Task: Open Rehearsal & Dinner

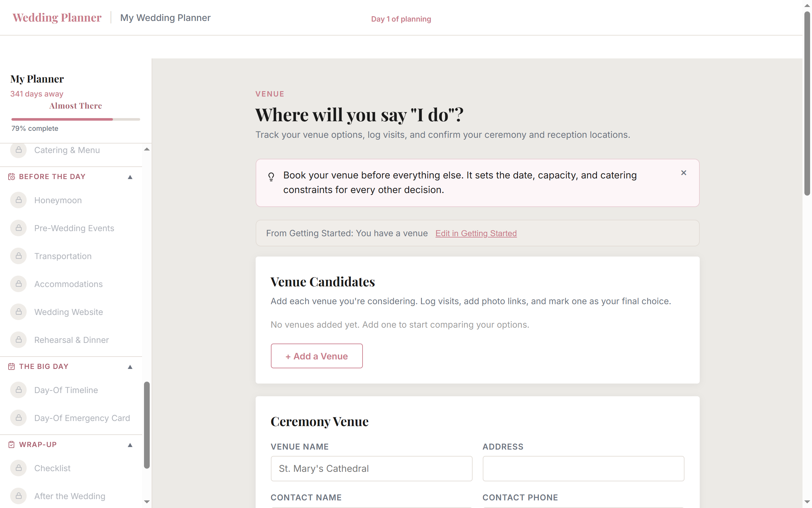Action: pyautogui.click(x=71, y=340)
